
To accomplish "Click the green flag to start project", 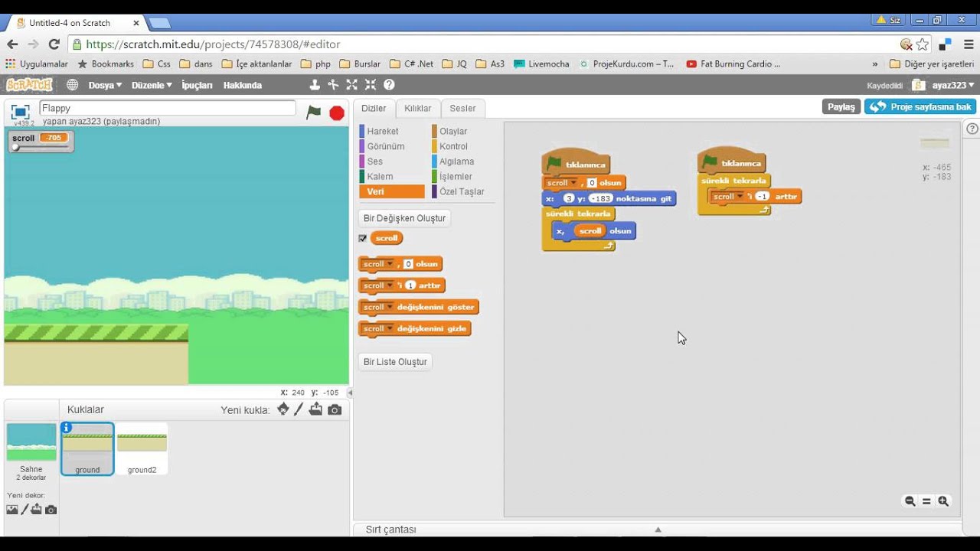I will coord(314,112).
